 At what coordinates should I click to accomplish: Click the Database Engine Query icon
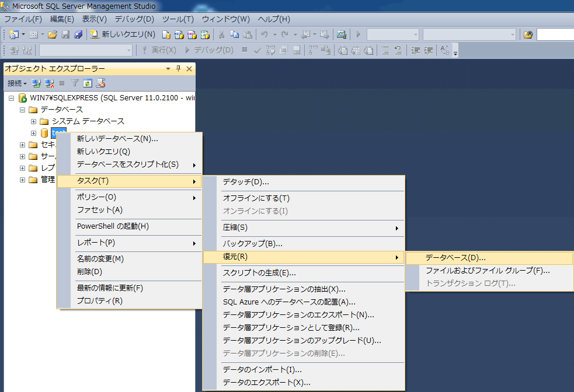166,34
